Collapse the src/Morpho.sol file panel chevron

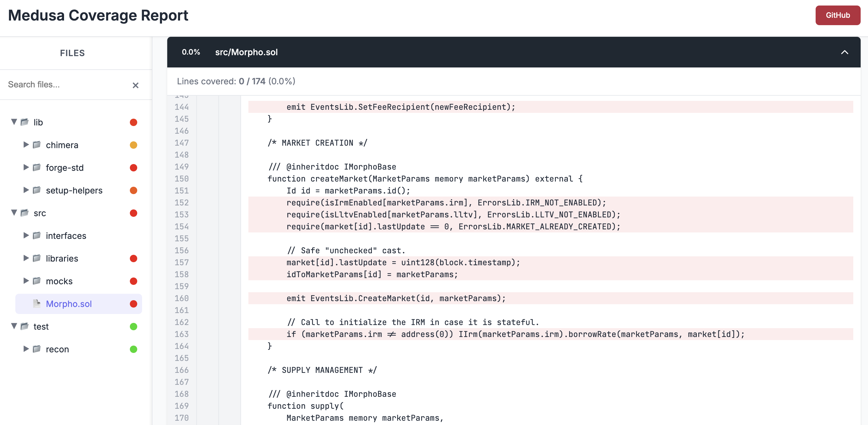[x=844, y=52]
